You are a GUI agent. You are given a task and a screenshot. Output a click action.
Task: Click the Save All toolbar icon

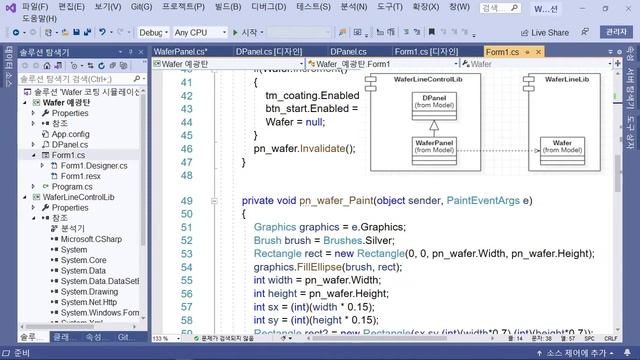pos(87,32)
